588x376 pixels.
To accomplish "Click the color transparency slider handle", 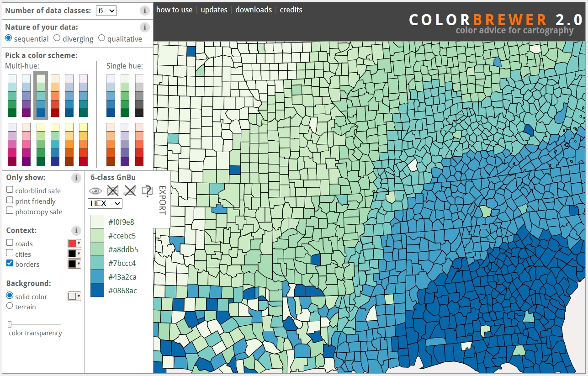I will pos(10,324).
